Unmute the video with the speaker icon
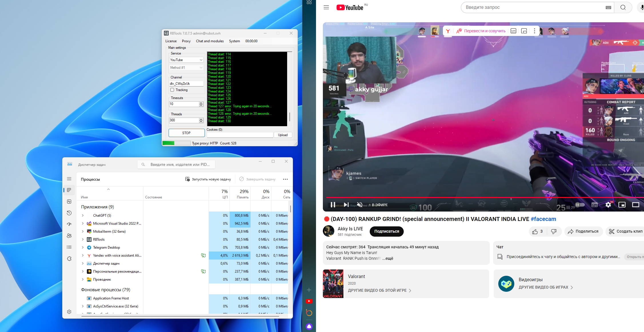The height and width of the screenshot is (332, 644). click(360, 205)
